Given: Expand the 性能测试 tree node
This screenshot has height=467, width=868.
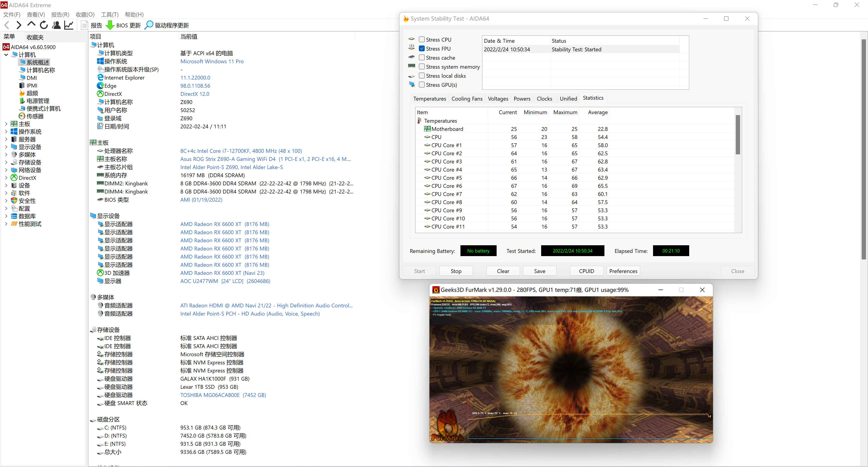Looking at the screenshot, I should (x=6, y=224).
